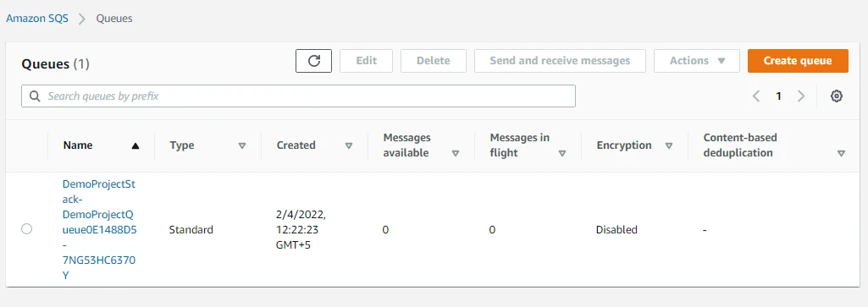Click page number 1

pos(778,96)
